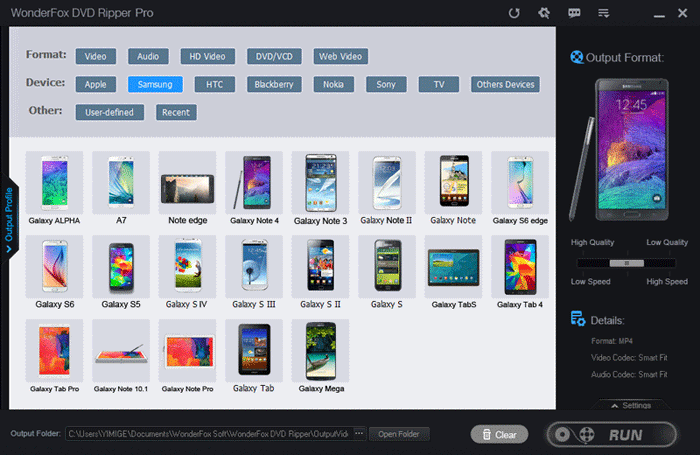Click the Details icon
The image size is (700, 455).
[x=578, y=319]
